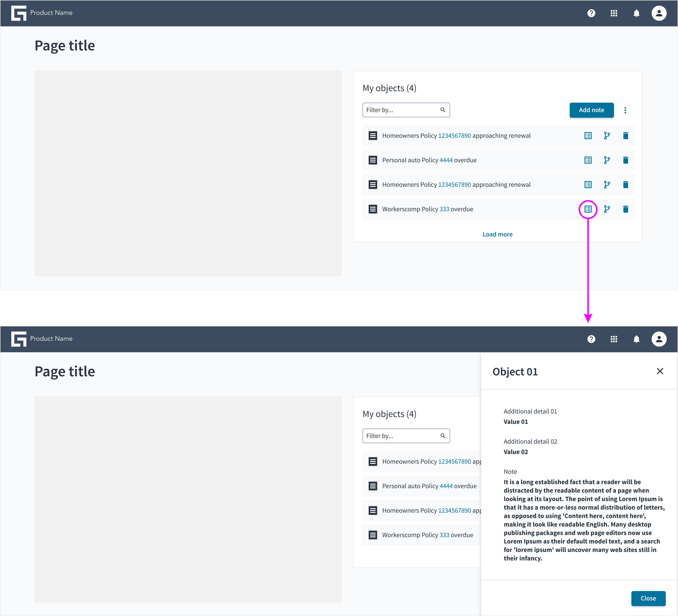Click search magnifier in lower screen filter field
The width and height of the screenshot is (678, 616).
point(443,436)
